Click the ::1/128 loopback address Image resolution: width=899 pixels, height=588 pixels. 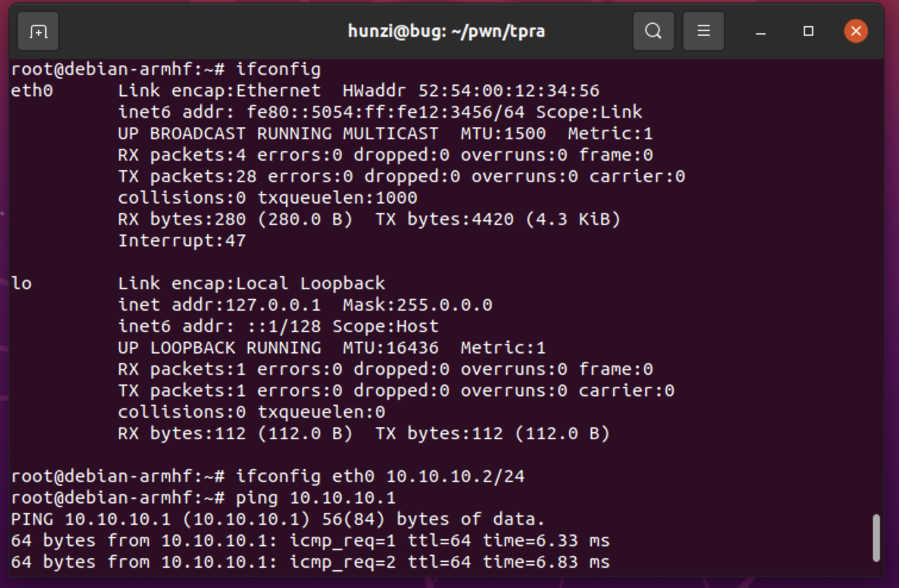click(x=283, y=326)
